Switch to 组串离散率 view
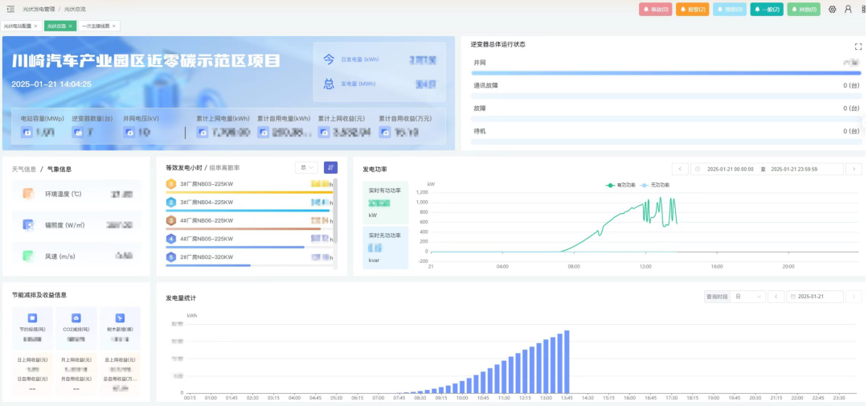The image size is (868, 406). pos(223,167)
